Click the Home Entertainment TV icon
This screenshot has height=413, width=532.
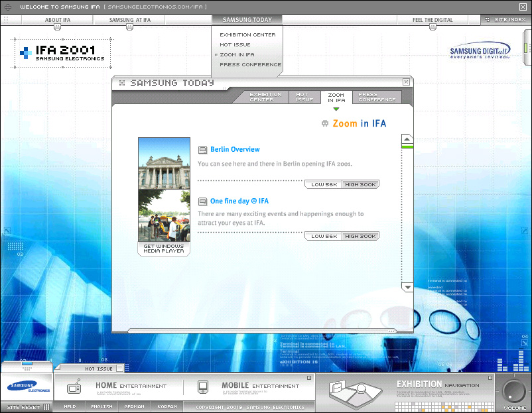point(74,386)
